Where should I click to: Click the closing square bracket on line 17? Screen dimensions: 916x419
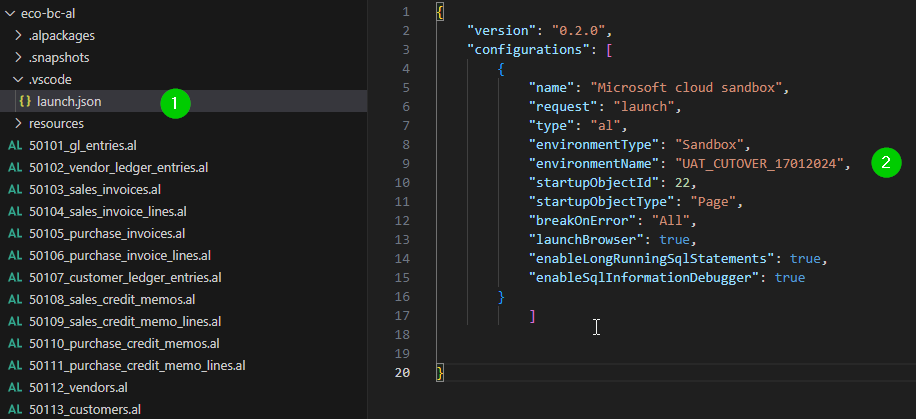(x=532, y=316)
